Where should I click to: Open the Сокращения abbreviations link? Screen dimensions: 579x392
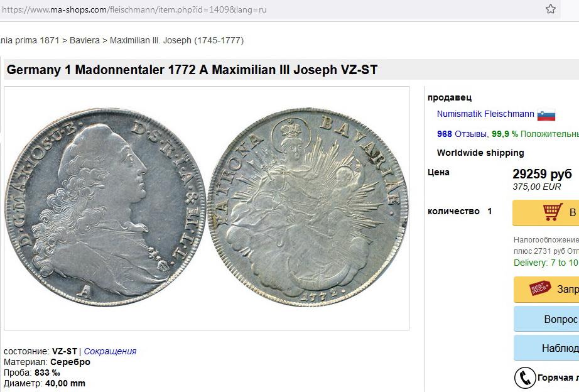[x=110, y=351]
